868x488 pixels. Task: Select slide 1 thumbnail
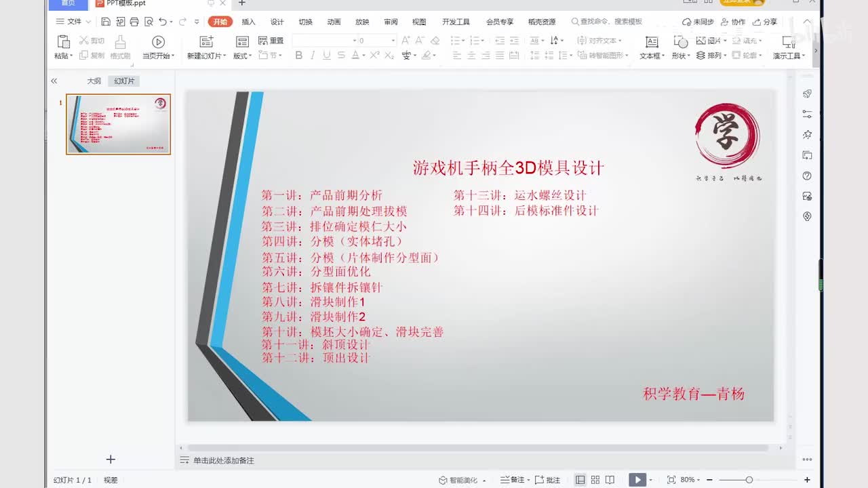coord(118,124)
